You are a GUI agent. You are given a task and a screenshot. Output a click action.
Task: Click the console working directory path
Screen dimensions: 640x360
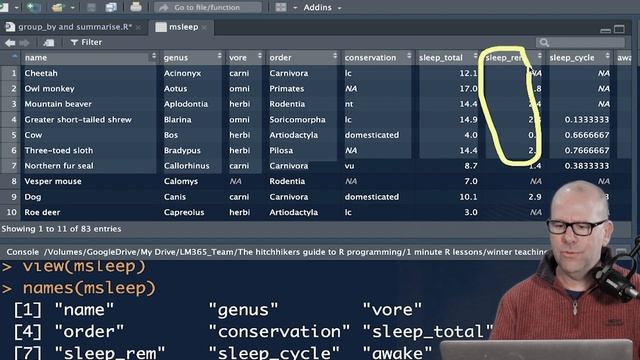(296, 252)
